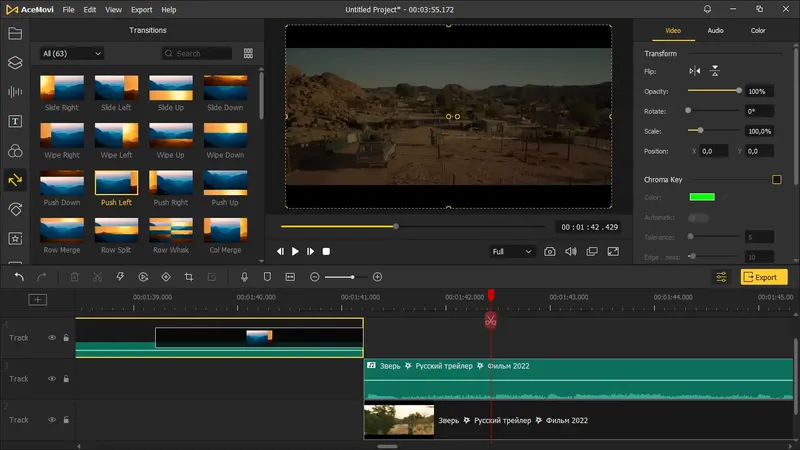Enable the Chroma Key checkbox

(776, 180)
